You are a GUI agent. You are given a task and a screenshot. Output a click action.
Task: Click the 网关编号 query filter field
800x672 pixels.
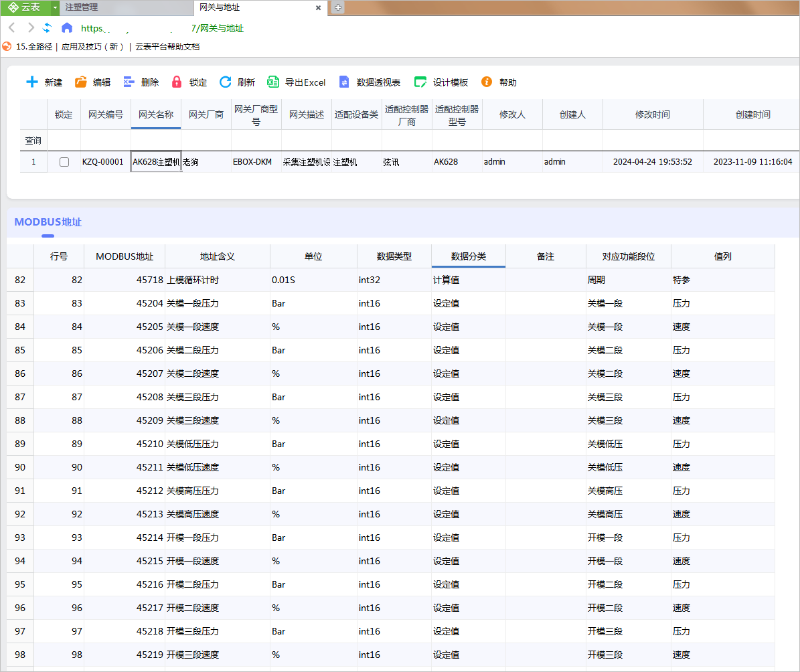coord(106,141)
